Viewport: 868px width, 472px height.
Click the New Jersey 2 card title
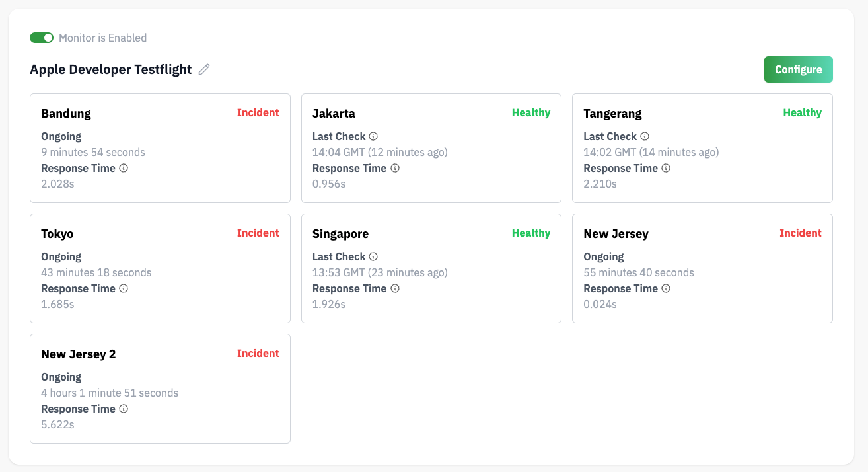click(78, 354)
